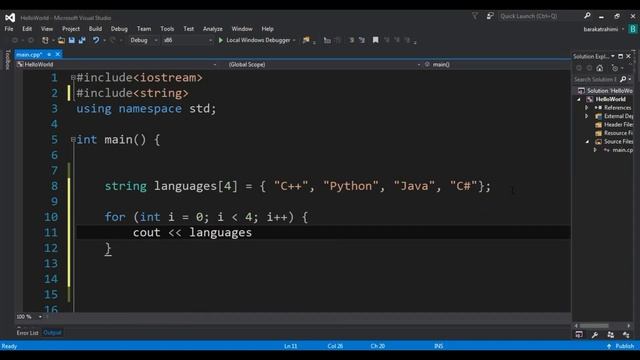Viewport: 640px width, 360px height.
Task: Expand the External Dependencies node
Action: coord(587,116)
